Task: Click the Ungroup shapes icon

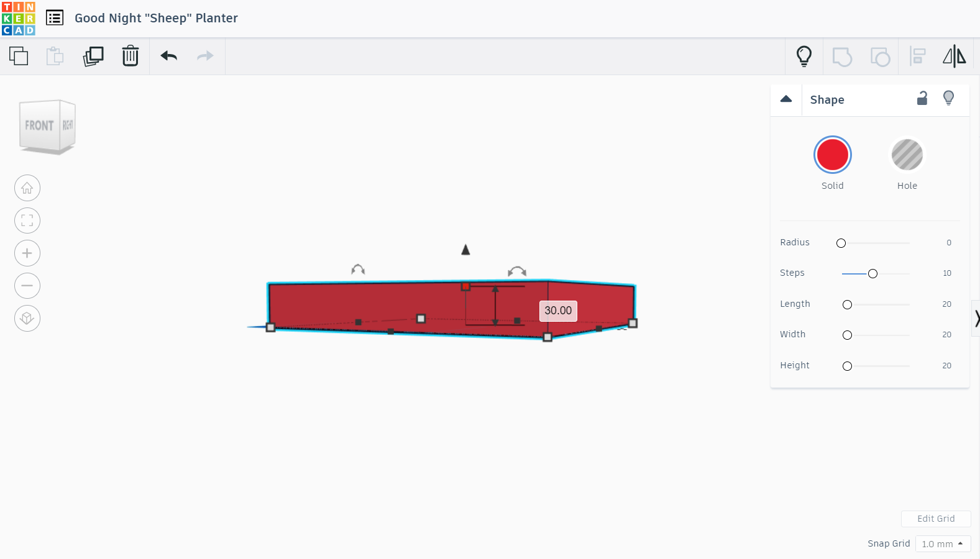Action: (x=880, y=57)
